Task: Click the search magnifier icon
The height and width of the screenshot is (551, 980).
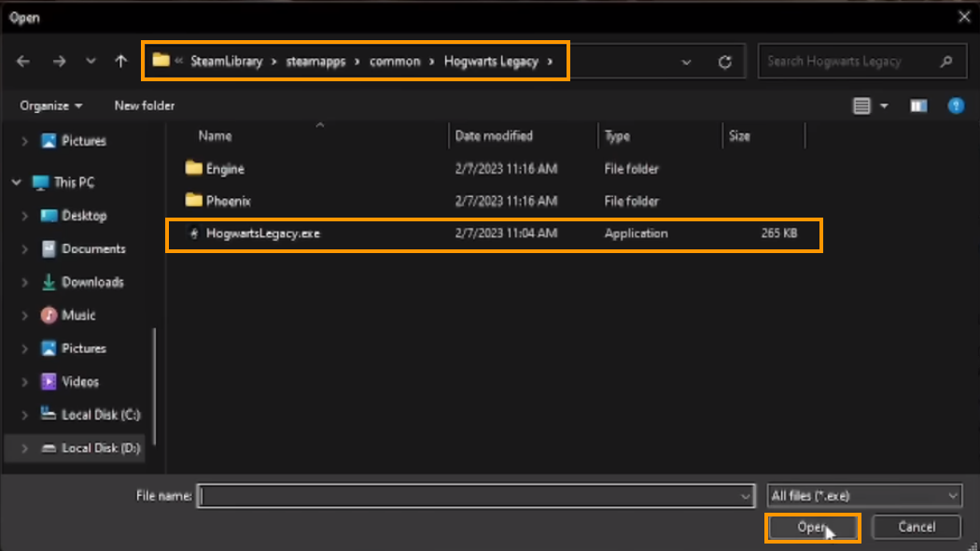Action: click(946, 62)
